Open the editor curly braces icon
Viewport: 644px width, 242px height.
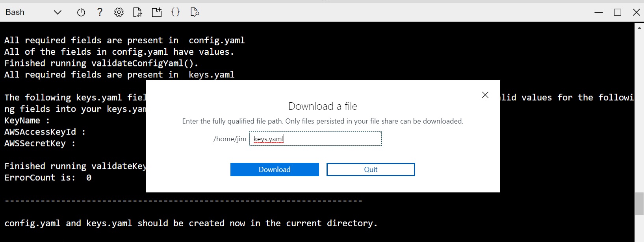176,12
